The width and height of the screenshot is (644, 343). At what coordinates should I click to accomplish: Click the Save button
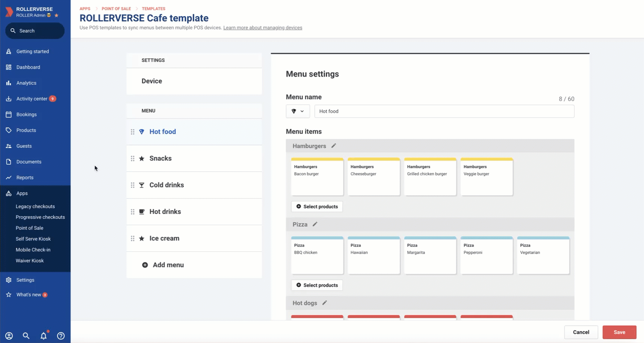point(619,332)
